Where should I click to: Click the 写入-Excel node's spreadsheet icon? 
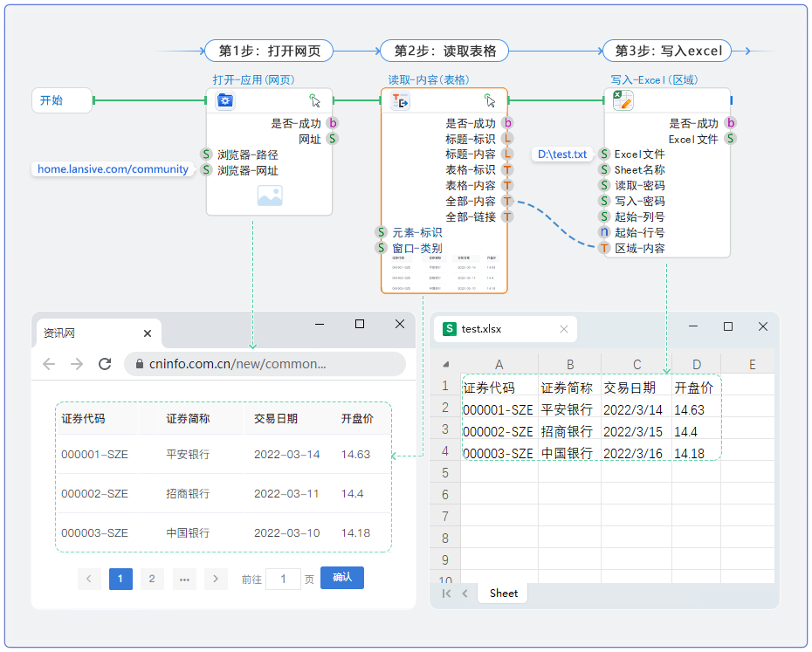point(623,101)
